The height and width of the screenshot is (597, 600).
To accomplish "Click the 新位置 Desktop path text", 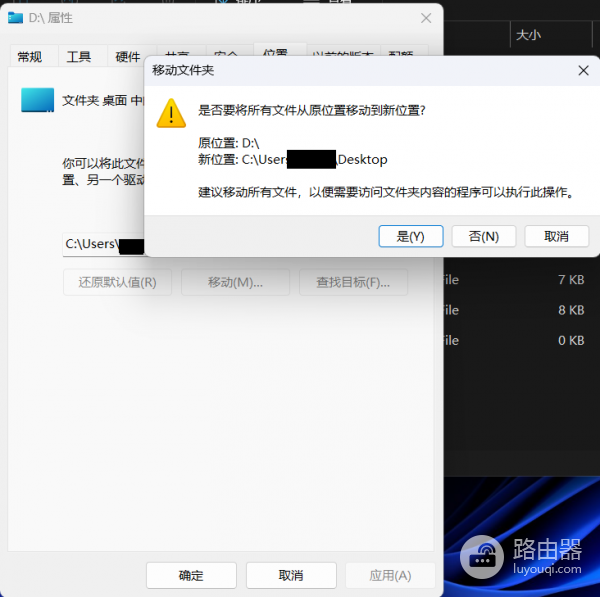I will (293, 159).
